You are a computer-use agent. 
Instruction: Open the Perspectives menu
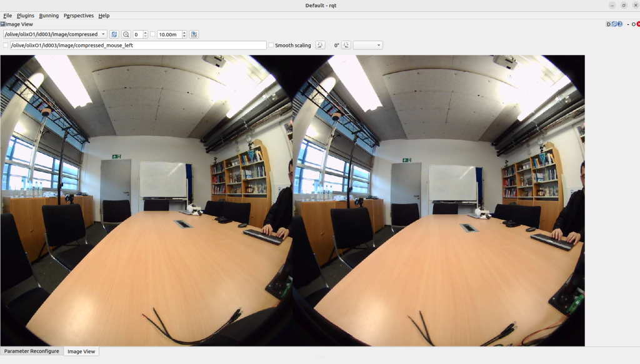pyautogui.click(x=79, y=16)
